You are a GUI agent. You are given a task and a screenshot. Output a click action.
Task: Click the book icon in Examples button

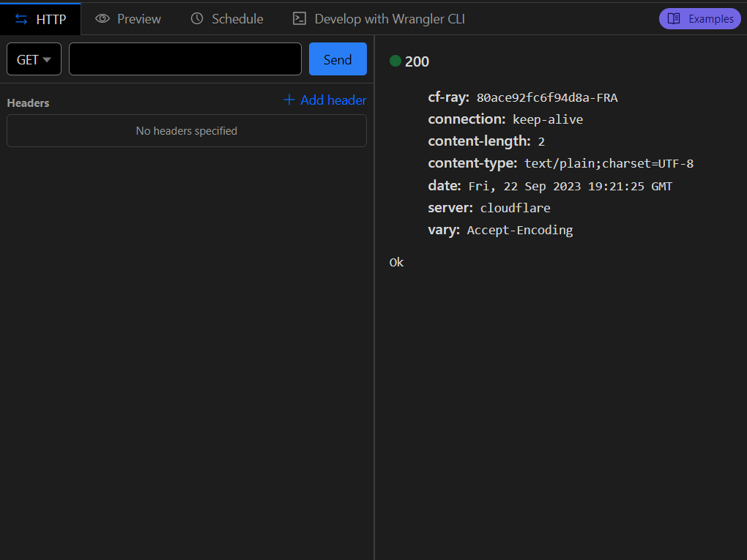[x=674, y=18]
